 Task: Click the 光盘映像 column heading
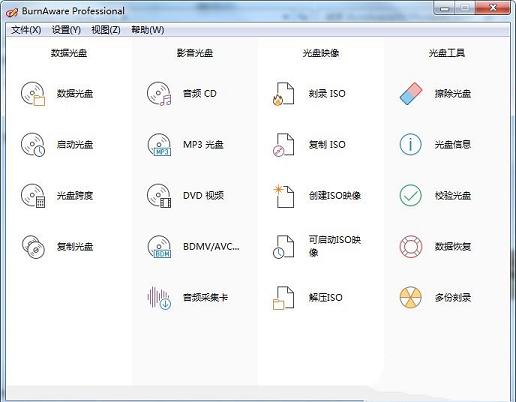(x=321, y=53)
